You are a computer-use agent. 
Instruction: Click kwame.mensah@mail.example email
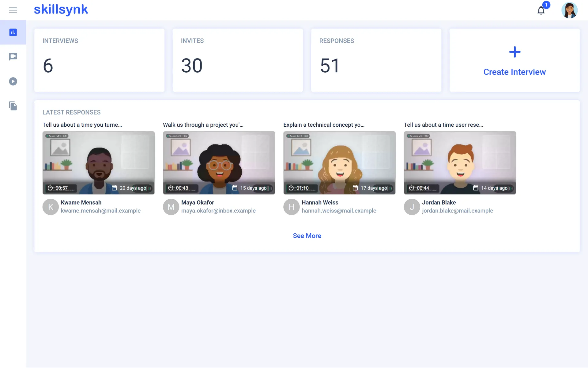[x=101, y=211]
